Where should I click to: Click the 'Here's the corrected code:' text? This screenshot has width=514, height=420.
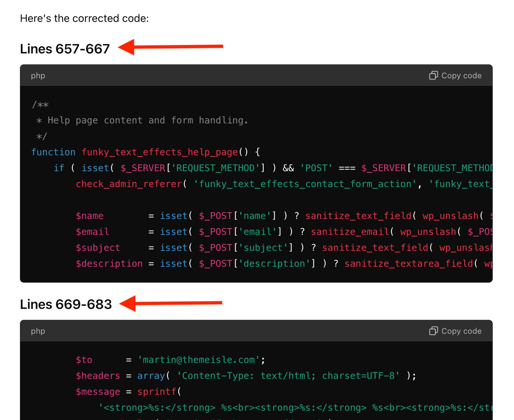[84, 18]
